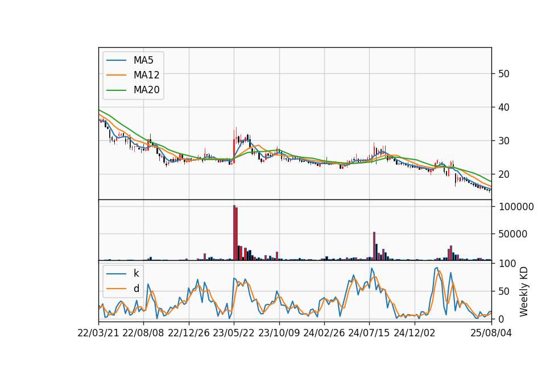Click the d legend label in KD panel
The image size is (546, 392).
click(x=136, y=289)
